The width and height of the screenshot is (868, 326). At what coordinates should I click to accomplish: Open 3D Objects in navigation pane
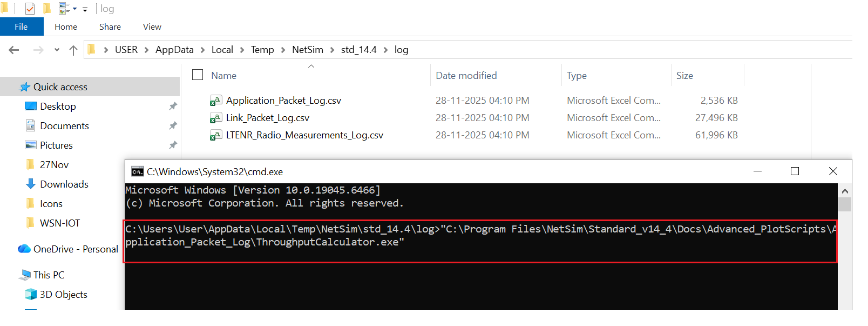(x=63, y=294)
